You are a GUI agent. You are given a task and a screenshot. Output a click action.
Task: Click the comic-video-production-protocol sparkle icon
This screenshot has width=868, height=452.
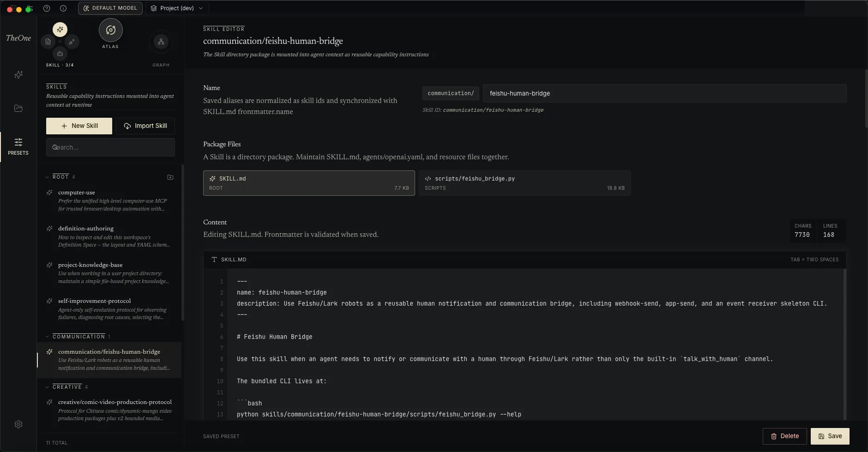click(x=49, y=402)
